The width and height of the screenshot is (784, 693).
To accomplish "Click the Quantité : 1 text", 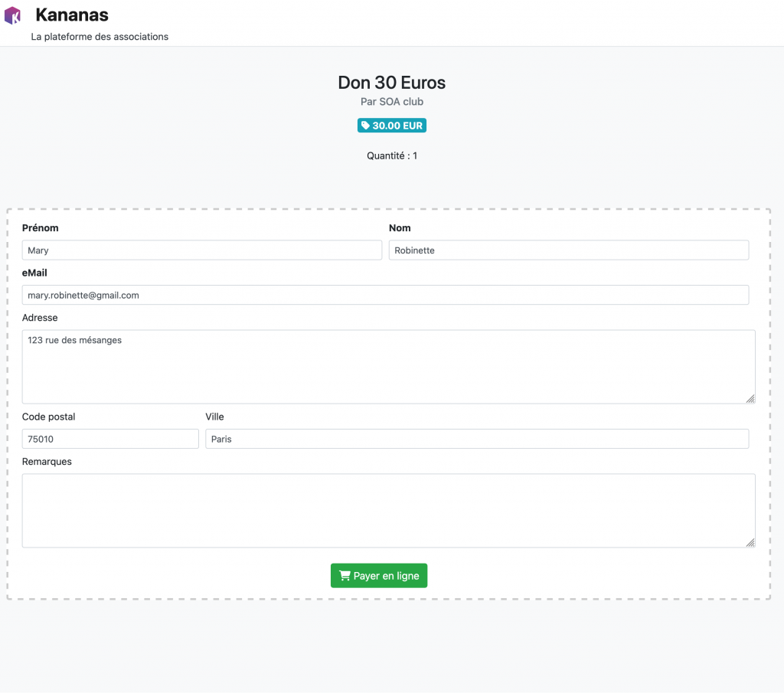I will click(392, 155).
